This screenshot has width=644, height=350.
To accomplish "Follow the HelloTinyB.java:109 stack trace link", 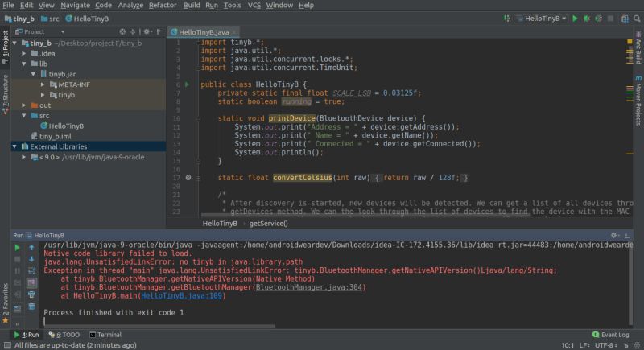I will click(x=182, y=296).
